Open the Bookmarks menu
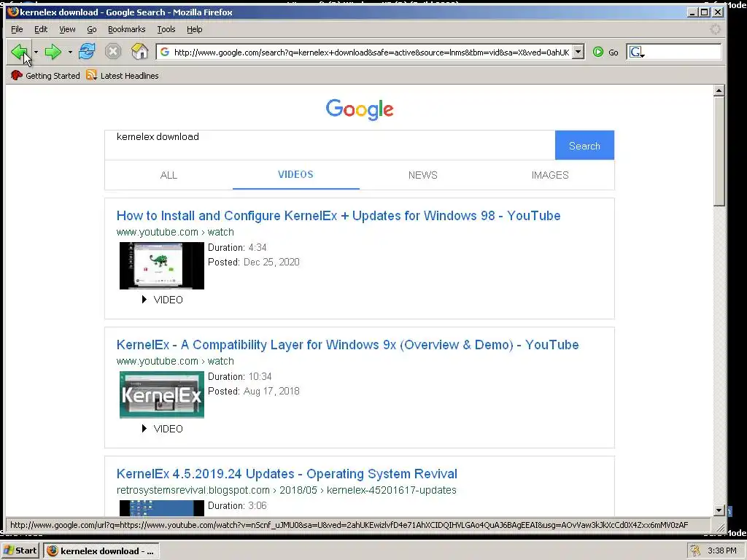The height and width of the screenshot is (560, 747). 127,29
